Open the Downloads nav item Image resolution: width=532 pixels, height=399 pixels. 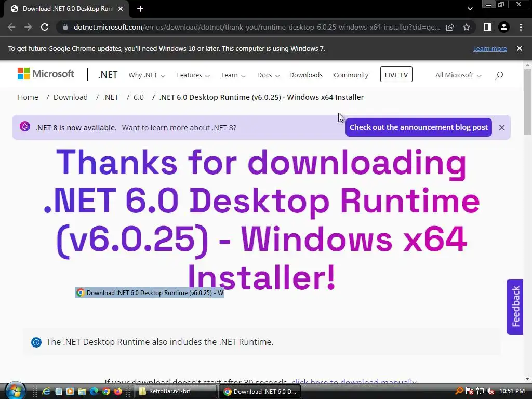tap(305, 75)
